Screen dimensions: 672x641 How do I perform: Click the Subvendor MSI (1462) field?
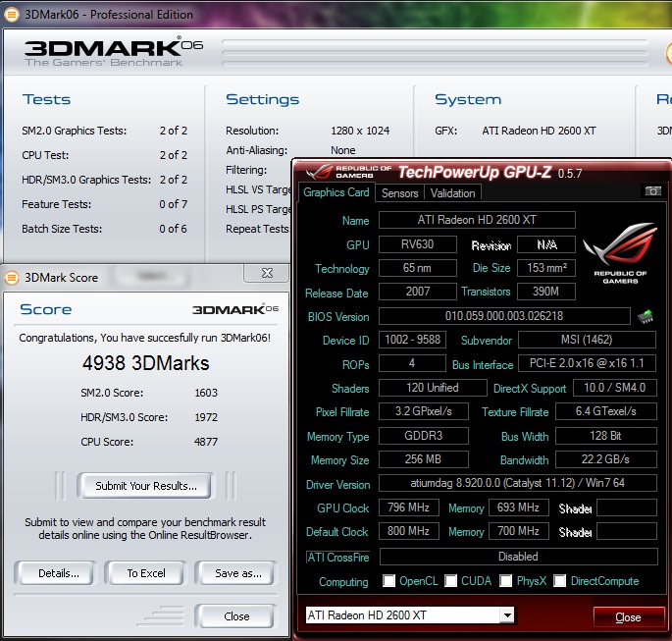(x=587, y=340)
